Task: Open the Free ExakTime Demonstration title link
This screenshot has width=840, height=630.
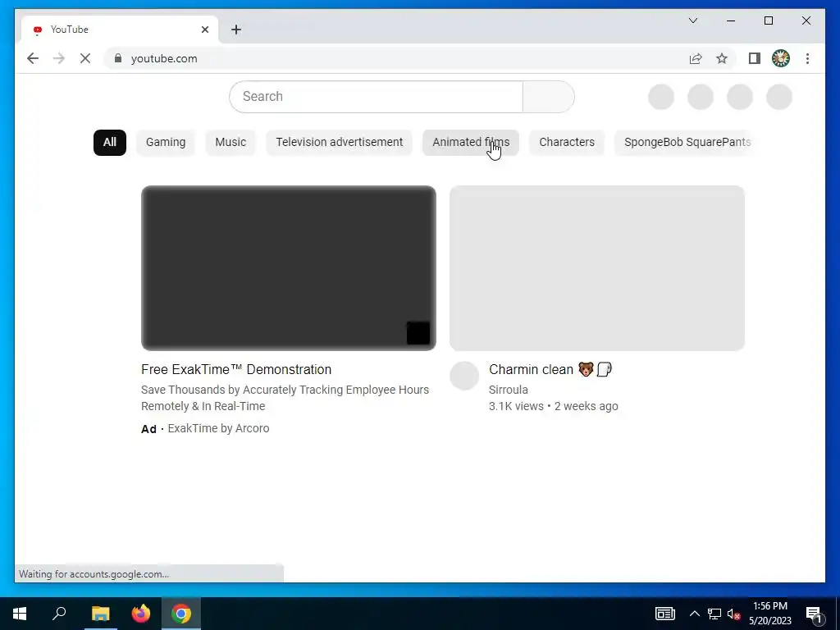Action: click(236, 370)
